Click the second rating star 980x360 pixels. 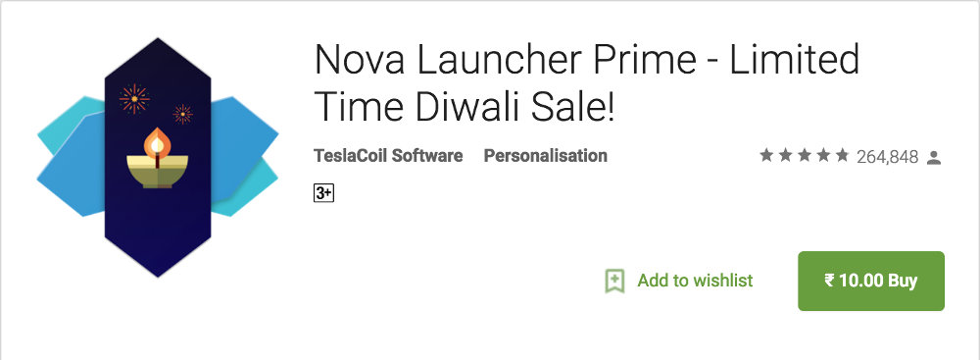coord(786,155)
